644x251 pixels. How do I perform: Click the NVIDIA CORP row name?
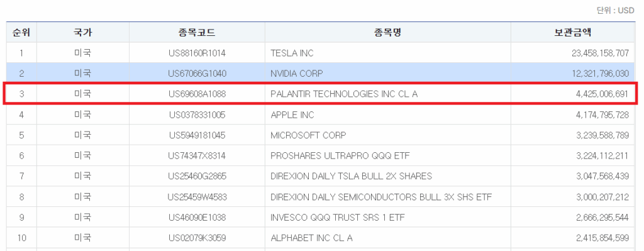(x=297, y=74)
